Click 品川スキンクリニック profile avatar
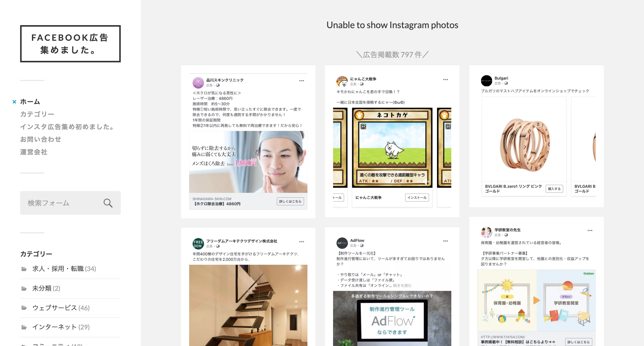This screenshot has height=346, width=644. [x=198, y=83]
